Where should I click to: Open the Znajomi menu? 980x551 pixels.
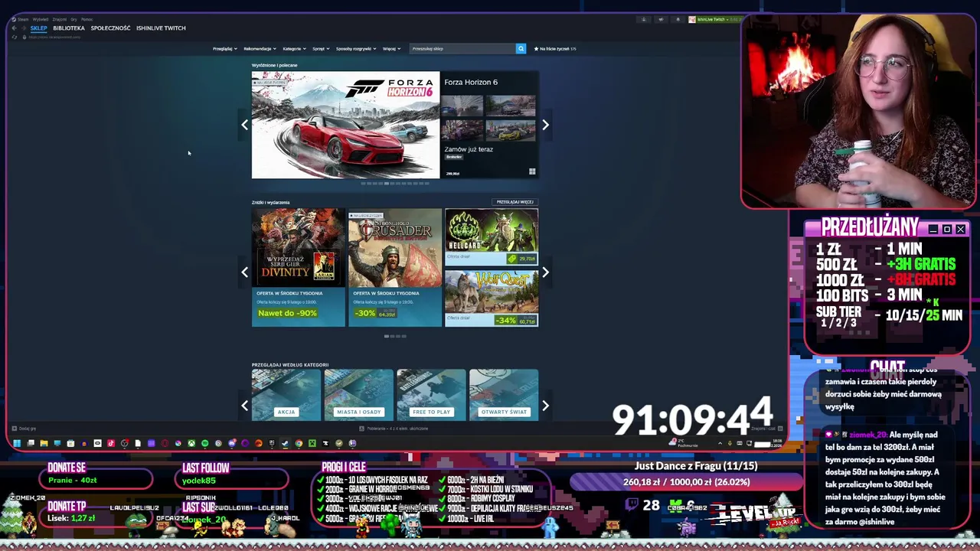60,19
